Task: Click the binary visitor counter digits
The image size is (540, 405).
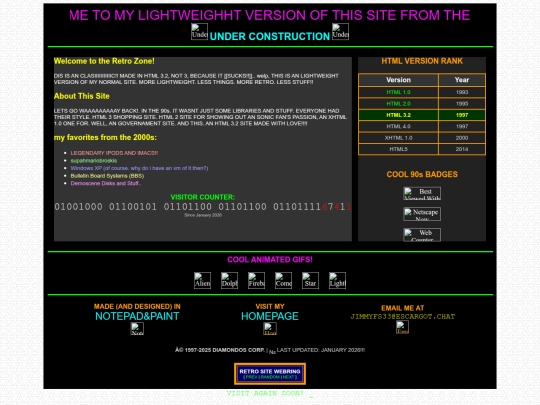Action: pos(202,207)
